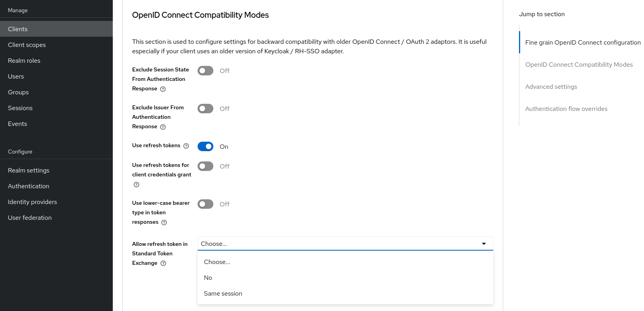Click help icon for lower-case bearer type

click(163, 222)
